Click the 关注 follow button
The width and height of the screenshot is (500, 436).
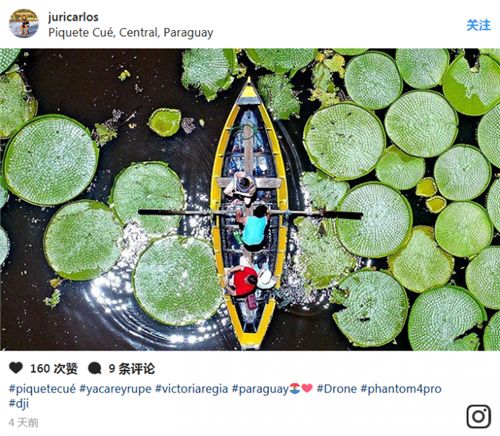(478, 25)
